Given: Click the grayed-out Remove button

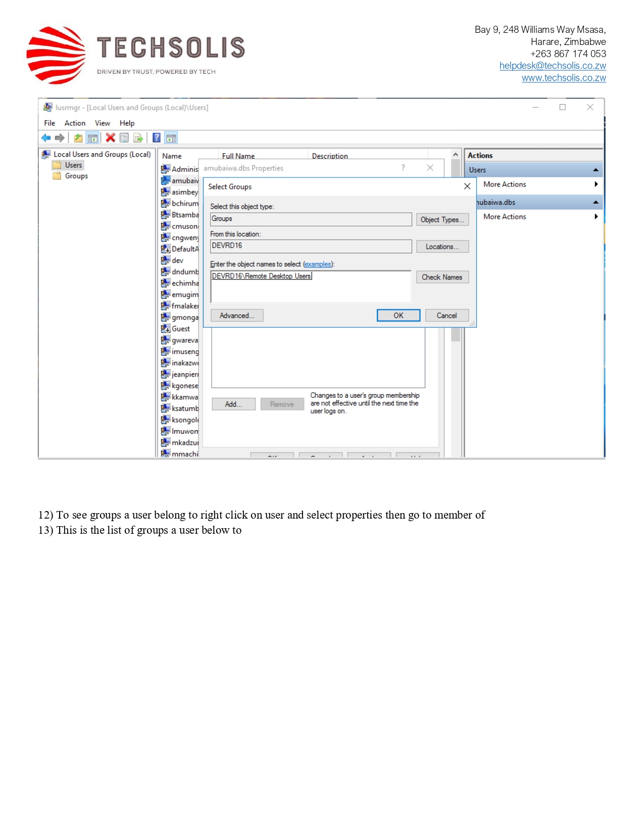Looking at the screenshot, I should [x=282, y=404].
